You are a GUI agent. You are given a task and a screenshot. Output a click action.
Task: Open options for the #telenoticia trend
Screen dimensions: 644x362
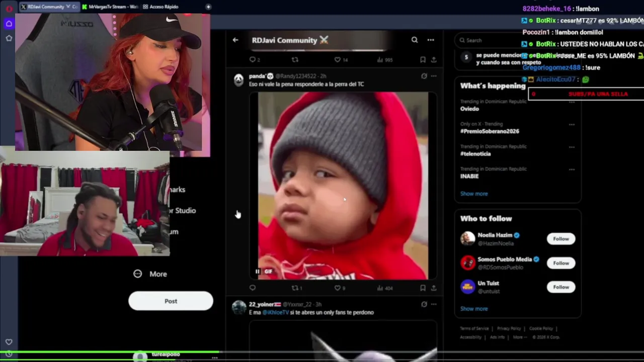pos(572,147)
